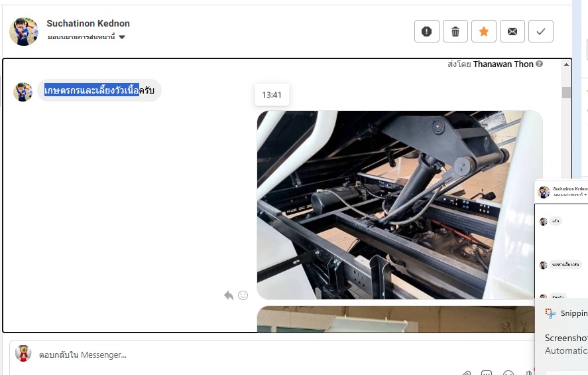
Task: Reply to the truck image message
Action: [x=229, y=295]
